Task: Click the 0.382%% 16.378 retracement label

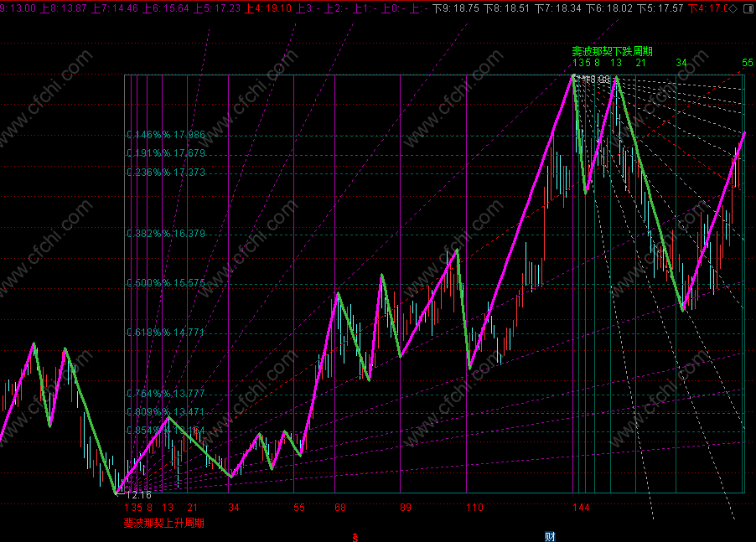Action: click(166, 234)
